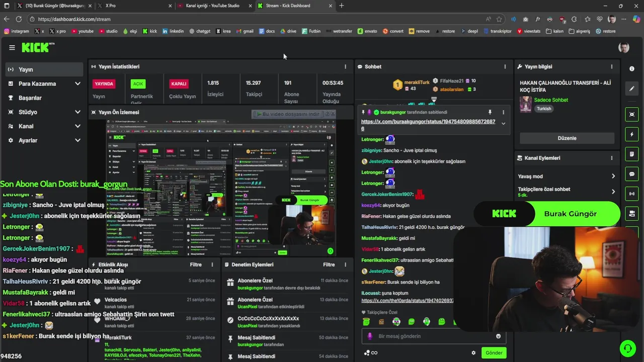This screenshot has width=644, height=362.
Task: Reload the page in browser
Action: click(19, 19)
